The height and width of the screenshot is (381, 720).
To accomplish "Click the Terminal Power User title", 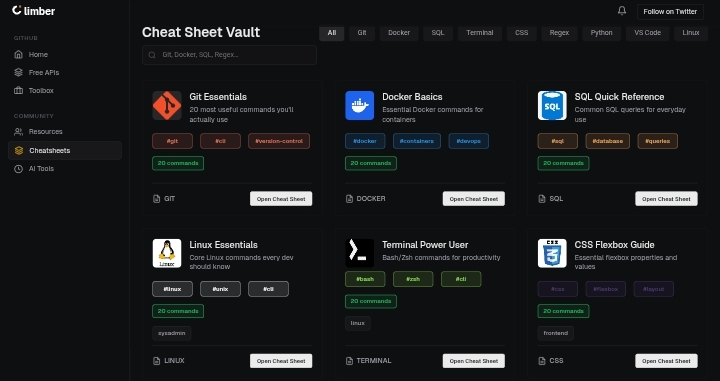I will pos(425,245).
